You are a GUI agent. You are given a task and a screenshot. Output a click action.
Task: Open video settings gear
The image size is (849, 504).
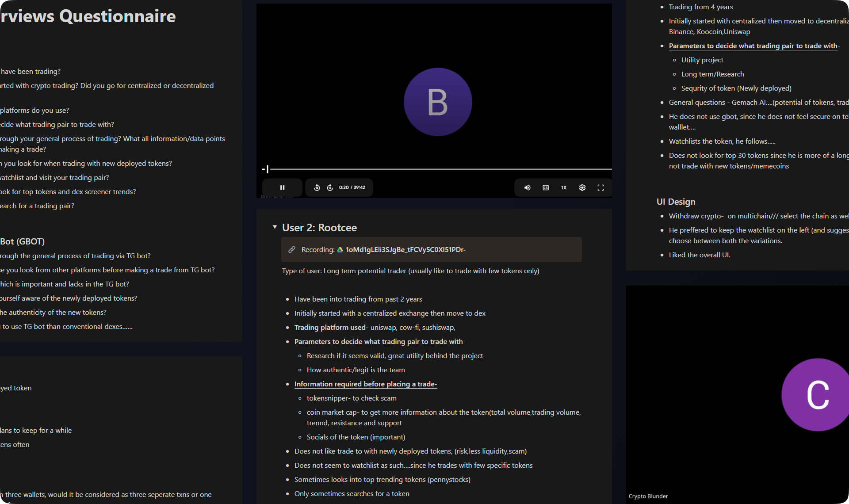582,187
